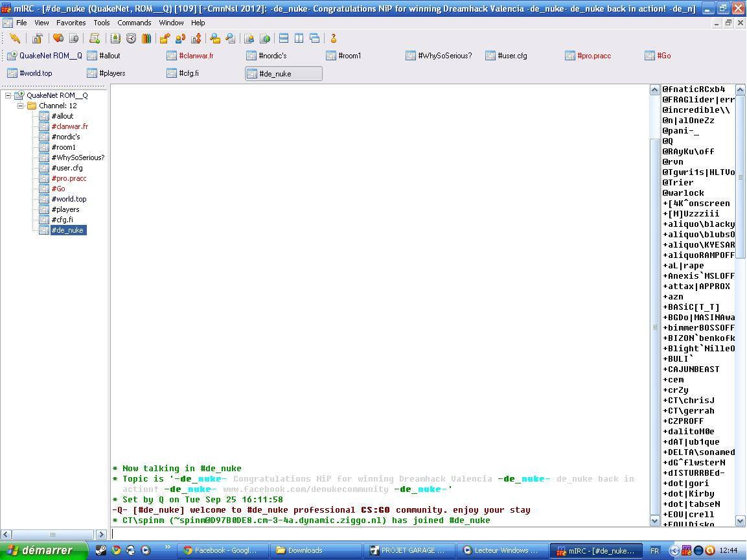The height and width of the screenshot is (560, 747).
Task: Collapse the QuakeNet ROM__Q tree node
Action: coord(8,95)
